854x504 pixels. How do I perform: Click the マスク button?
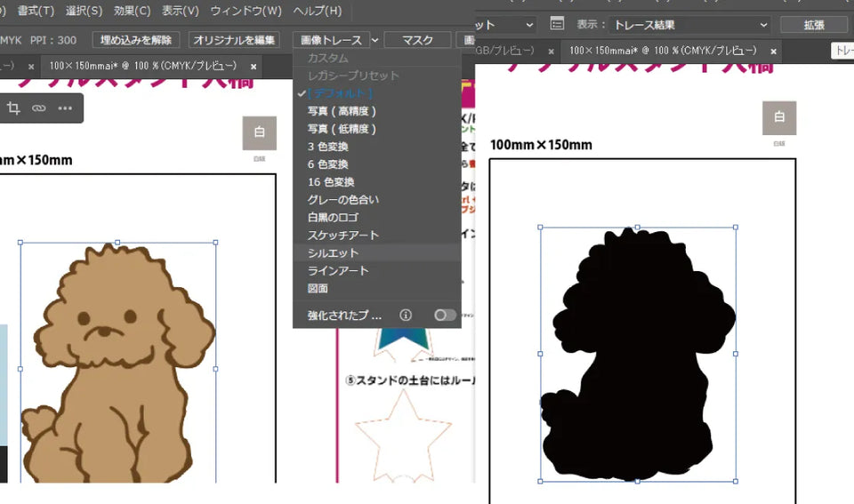coord(417,40)
